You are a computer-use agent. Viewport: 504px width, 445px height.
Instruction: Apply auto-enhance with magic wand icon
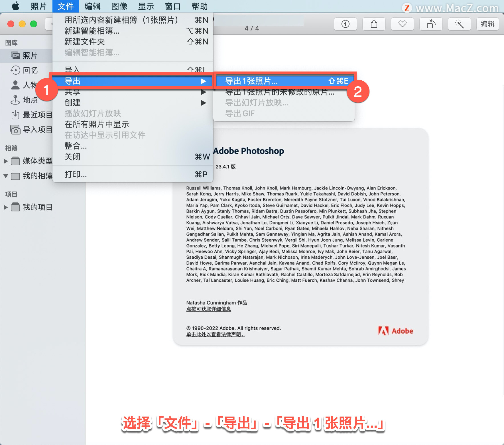point(459,24)
